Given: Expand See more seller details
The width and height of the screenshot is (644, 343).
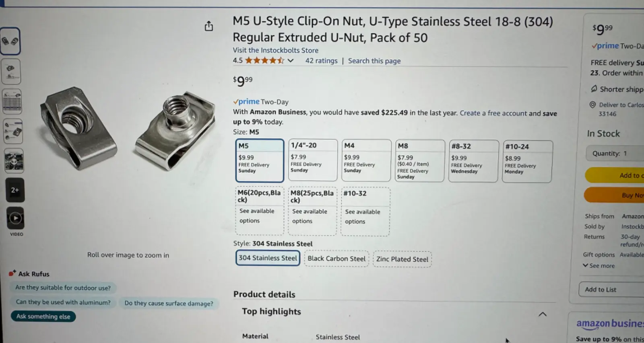Looking at the screenshot, I should point(599,266).
